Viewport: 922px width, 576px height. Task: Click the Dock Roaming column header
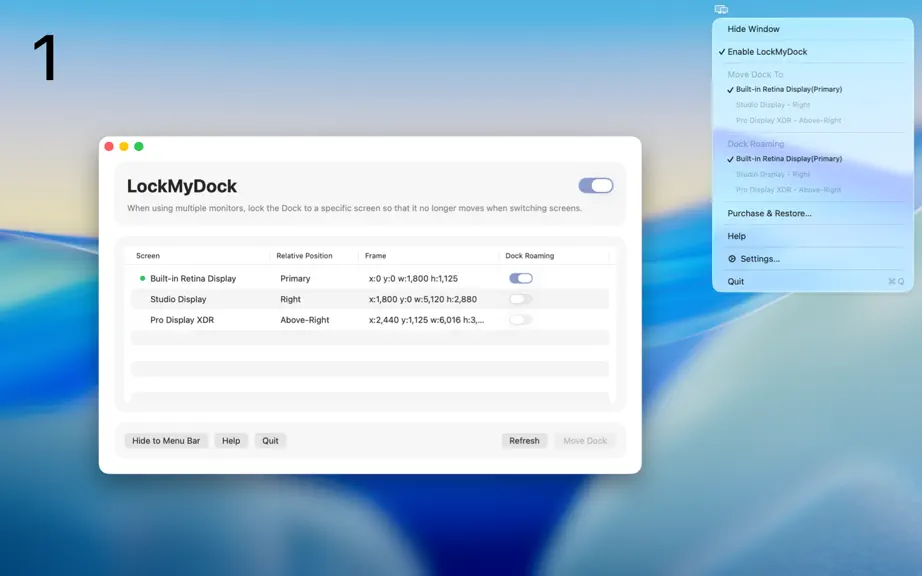click(x=529, y=256)
